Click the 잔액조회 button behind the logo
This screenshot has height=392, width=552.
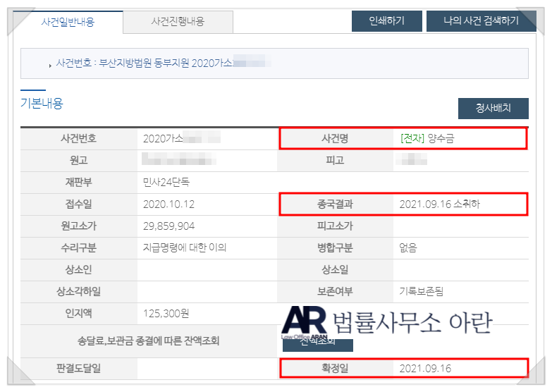click(x=319, y=343)
